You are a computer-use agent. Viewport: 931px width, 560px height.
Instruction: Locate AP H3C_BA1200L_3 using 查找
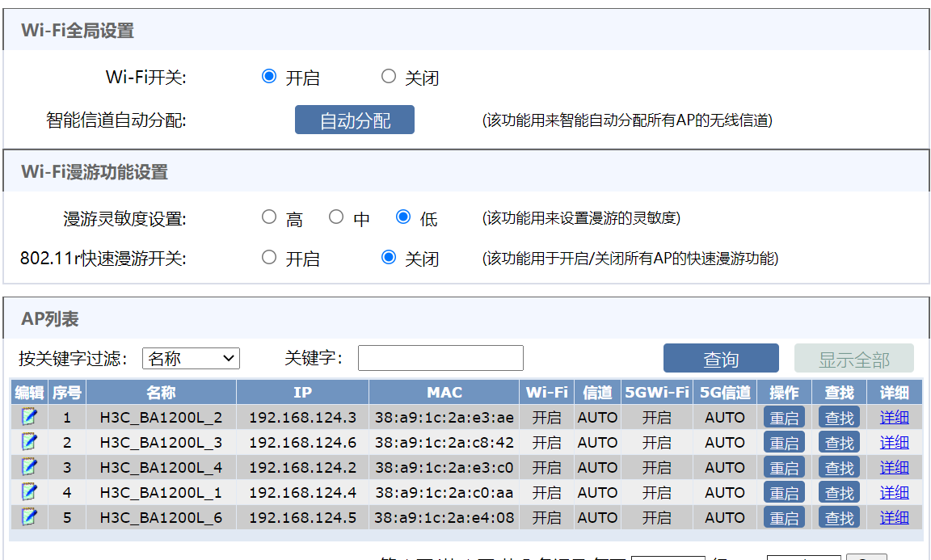pos(839,443)
